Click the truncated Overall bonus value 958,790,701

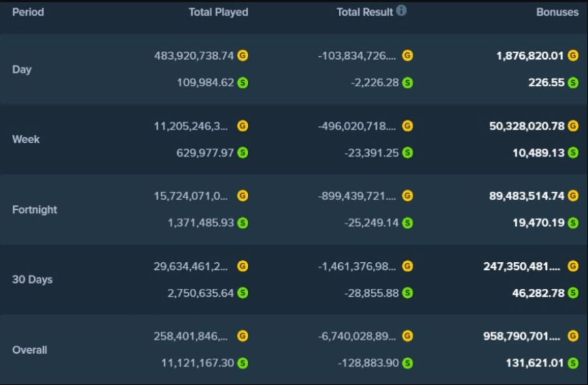click(x=523, y=336)
